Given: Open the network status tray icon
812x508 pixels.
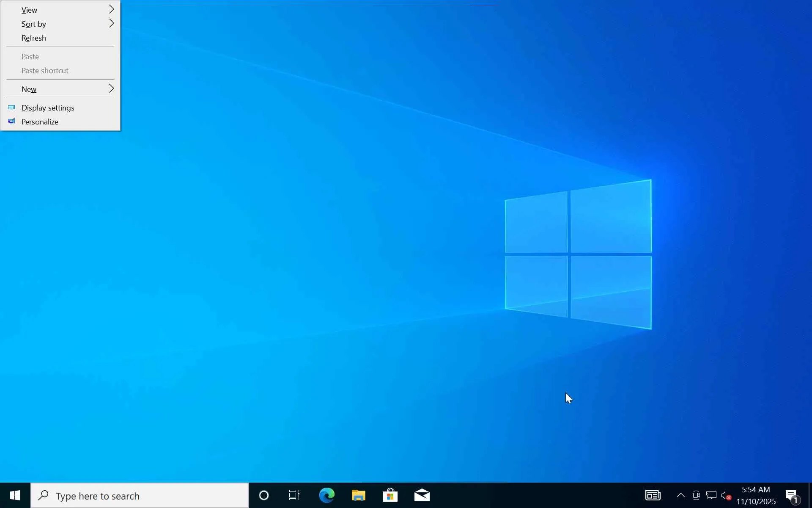Looking at the screenshot, I should click(x=711, y=495).
